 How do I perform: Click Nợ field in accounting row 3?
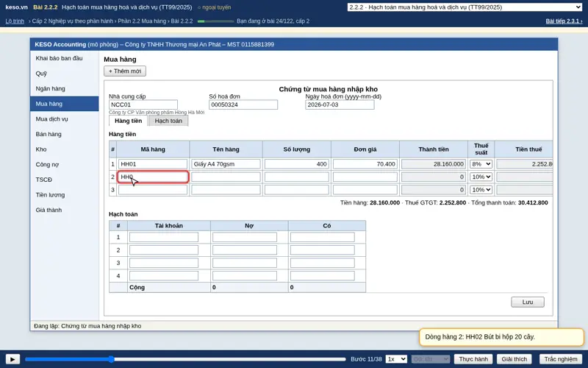(245, 263)
